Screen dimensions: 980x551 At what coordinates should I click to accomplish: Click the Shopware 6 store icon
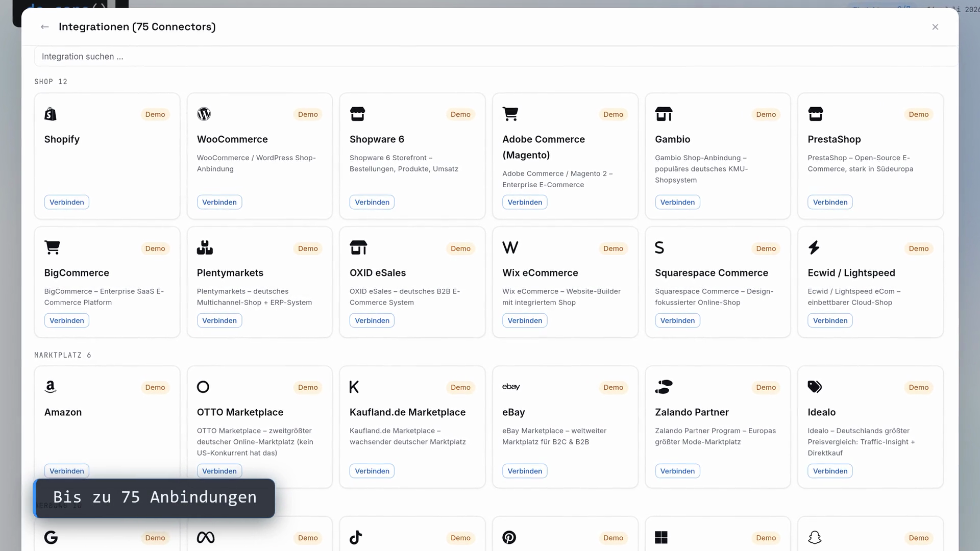357,114
